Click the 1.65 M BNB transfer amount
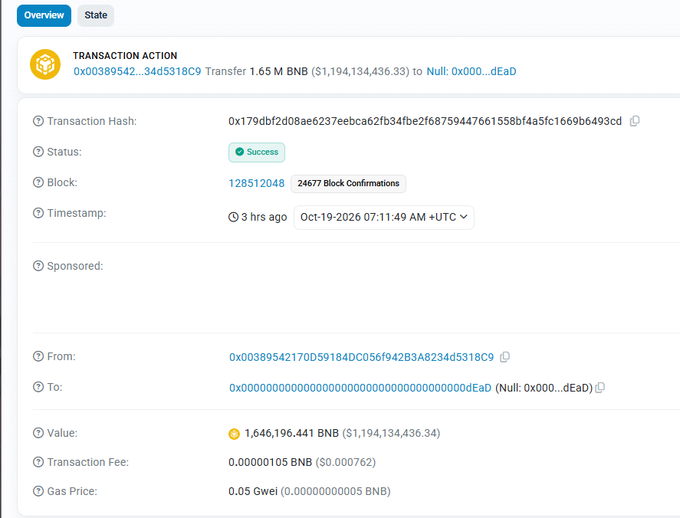The image size is (680, 518). point(278,72)
